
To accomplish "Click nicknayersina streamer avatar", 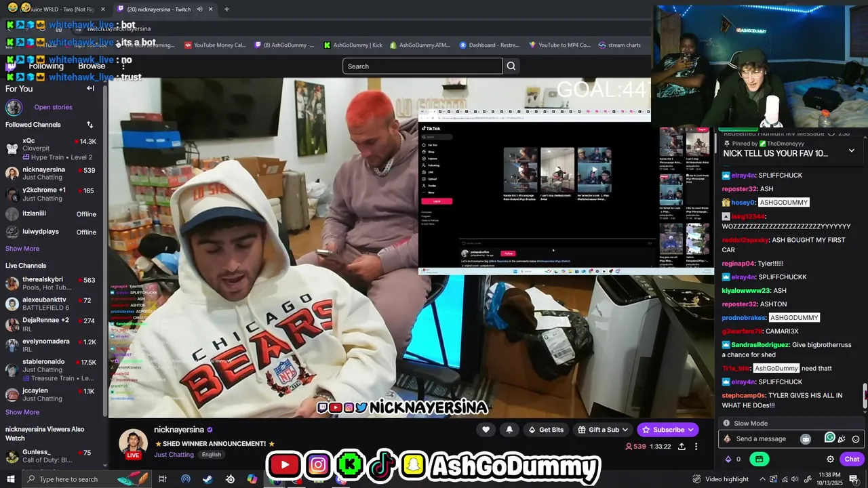I will [x=133, y=442].
